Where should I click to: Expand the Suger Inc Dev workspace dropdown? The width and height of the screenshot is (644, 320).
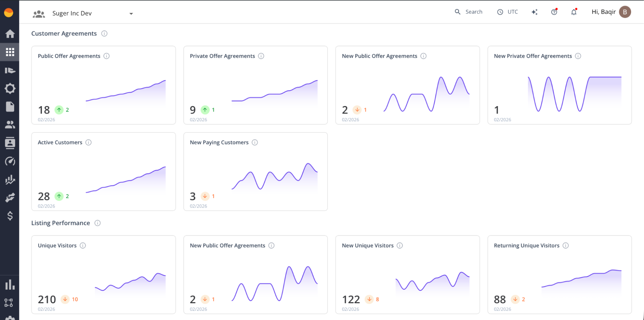(x=131, y=14)
